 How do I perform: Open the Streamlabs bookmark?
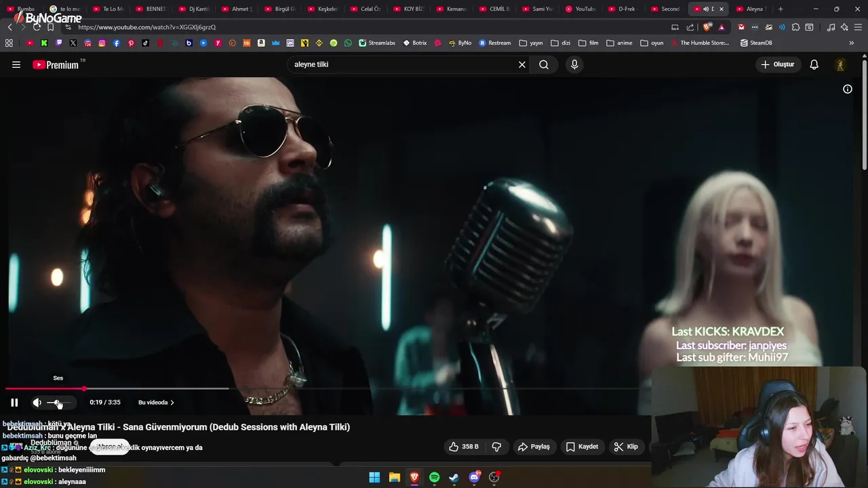click(377, 43)
